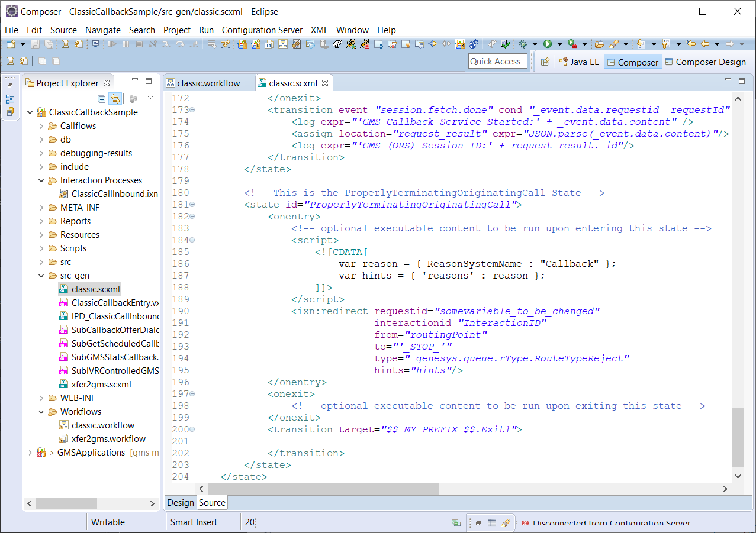Click the editor horizontal scrollbar thumb
The width and height of the screenshot is (756, 533).
[x=323, y=489]
